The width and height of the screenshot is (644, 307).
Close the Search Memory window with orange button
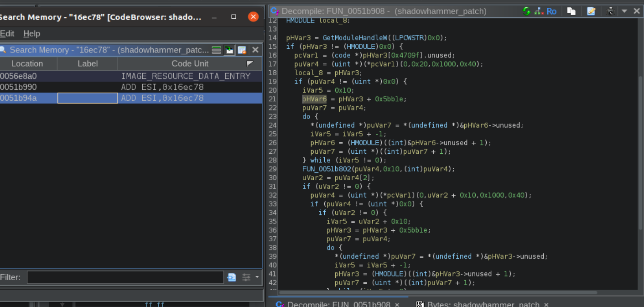pos(254,17)
